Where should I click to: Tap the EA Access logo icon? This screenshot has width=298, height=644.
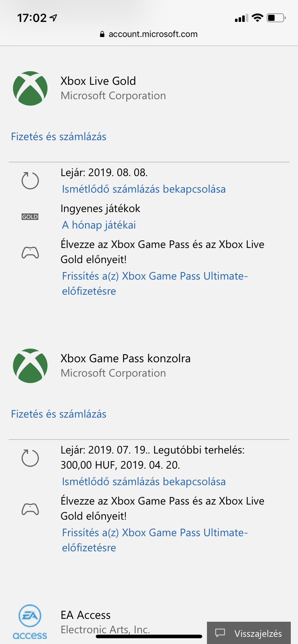click(x=30, y=622)
